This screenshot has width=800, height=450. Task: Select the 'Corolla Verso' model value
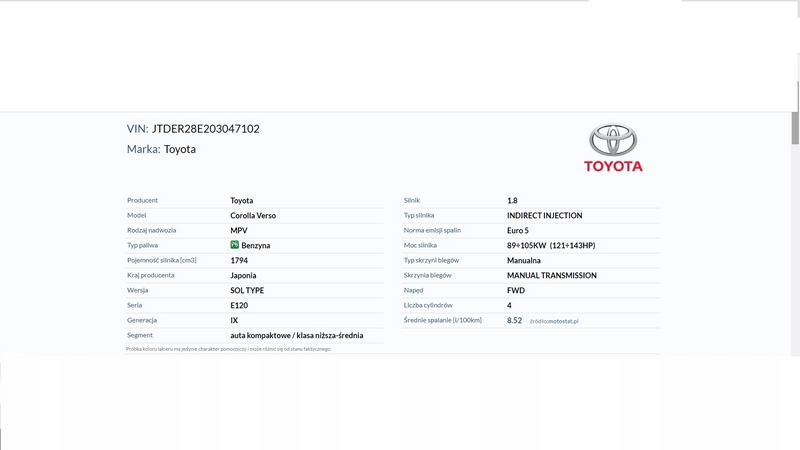point(253,215)
